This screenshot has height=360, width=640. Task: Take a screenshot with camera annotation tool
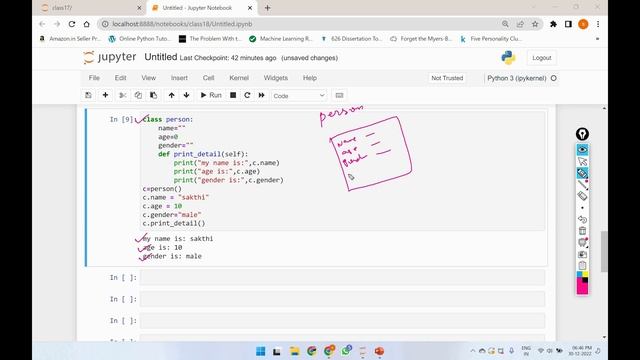[x=582, y=254]
